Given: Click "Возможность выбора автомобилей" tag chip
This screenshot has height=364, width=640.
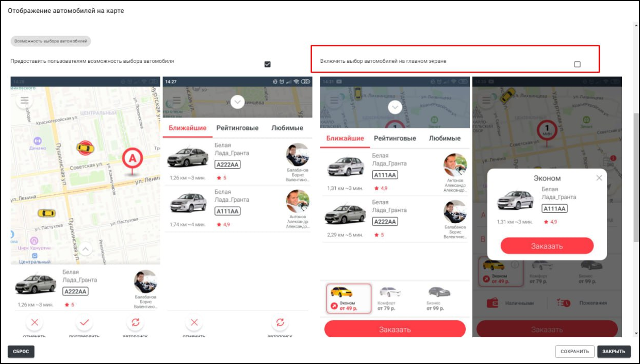Looking at the screenshot, I should [51, 41].
